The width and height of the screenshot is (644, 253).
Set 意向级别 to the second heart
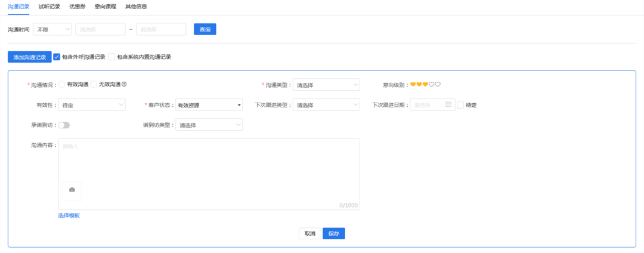(x=419, y=85)
